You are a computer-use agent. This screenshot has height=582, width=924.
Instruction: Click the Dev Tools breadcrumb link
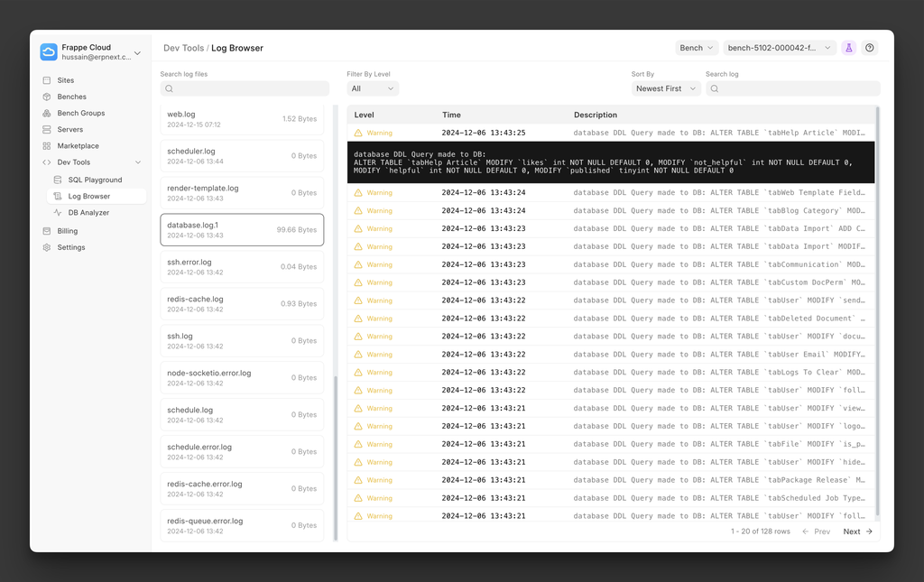(183, 48)
